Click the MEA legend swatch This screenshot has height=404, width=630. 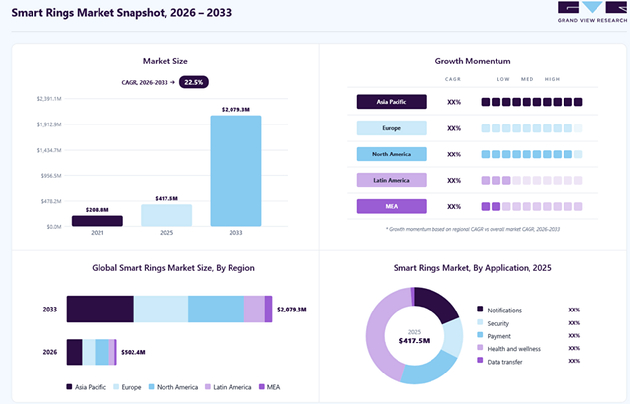(x=262, y=386)
